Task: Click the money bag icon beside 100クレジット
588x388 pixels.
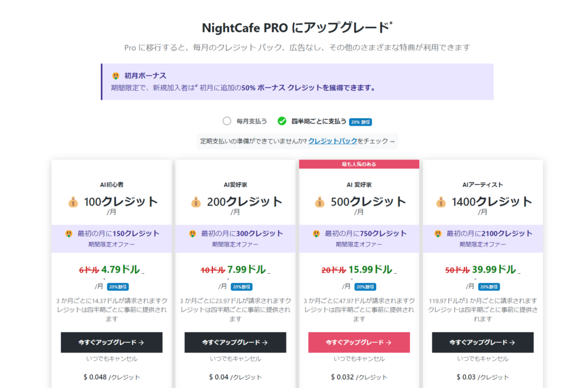Action: tap(73, 202)
